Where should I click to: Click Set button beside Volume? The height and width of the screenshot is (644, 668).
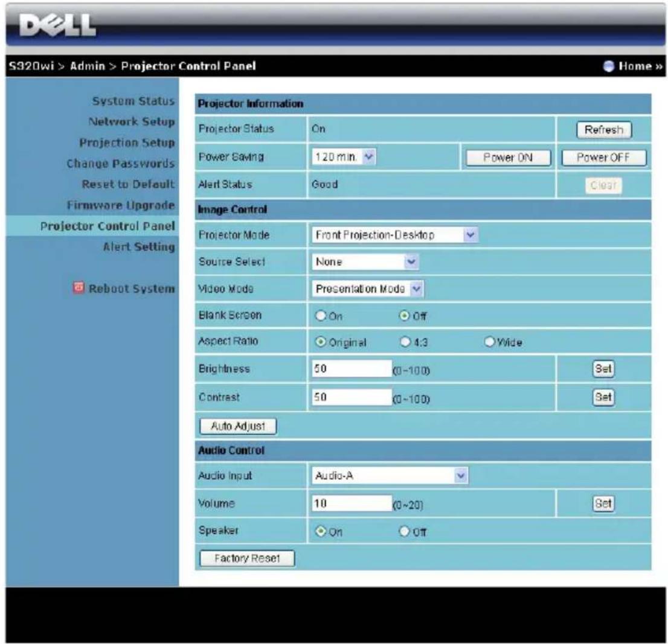(603, 503)
